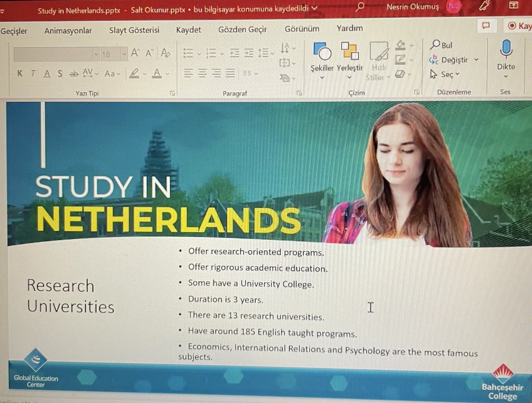
Task: Click 'There are 13 research universities.' bullet
Action: (256, 317)
